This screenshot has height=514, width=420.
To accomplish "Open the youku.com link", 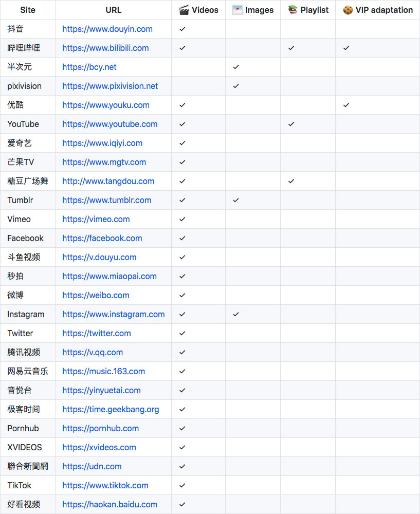I will (x=105, y=105).
